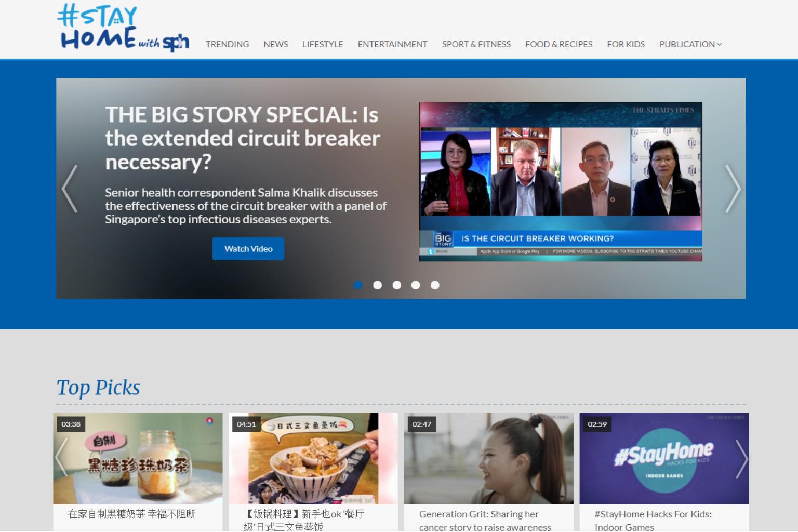Advance to next hero carousel slide
This screenshot has width=798, height=532.
coord(733,189)
